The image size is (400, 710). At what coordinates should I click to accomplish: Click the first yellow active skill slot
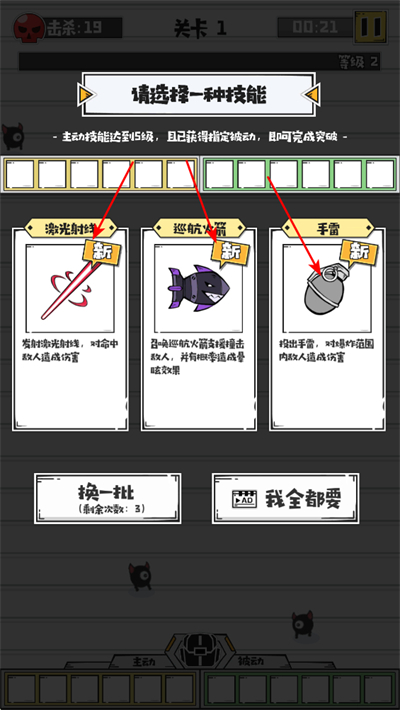coord(19,174)
